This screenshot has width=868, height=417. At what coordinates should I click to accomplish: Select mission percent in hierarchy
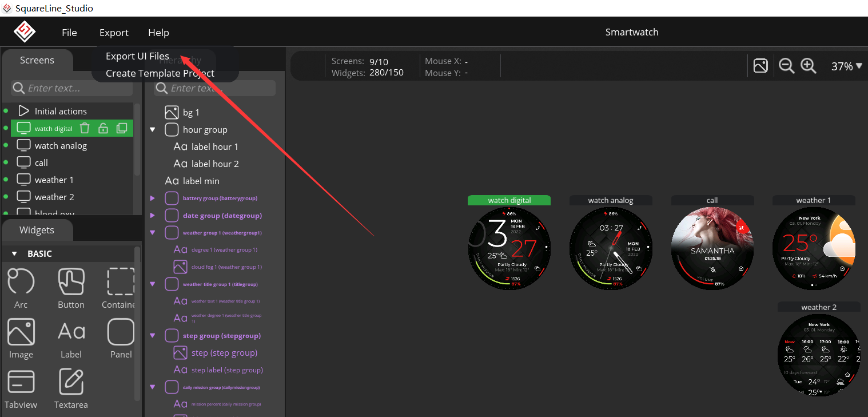click(217, 404)
